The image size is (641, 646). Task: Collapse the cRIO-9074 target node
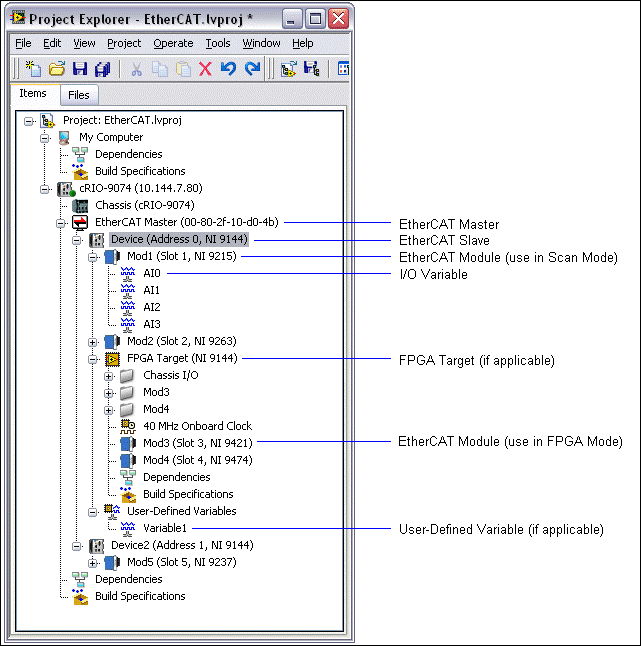[44, 189]
